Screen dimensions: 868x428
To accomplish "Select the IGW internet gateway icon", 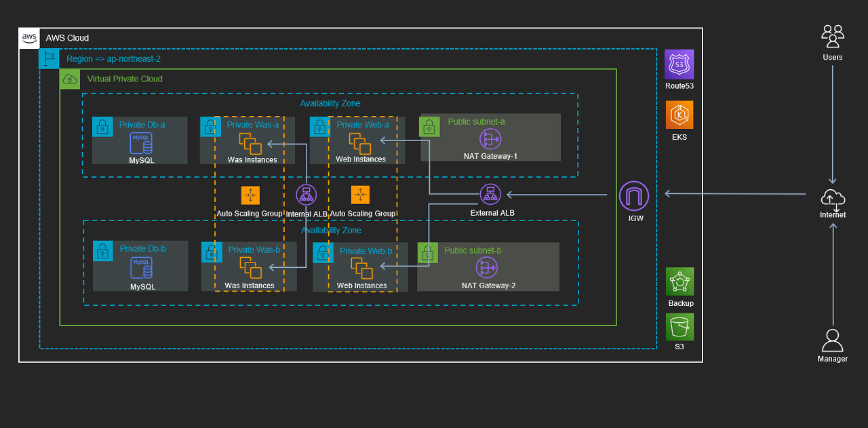I will (634, 196).
